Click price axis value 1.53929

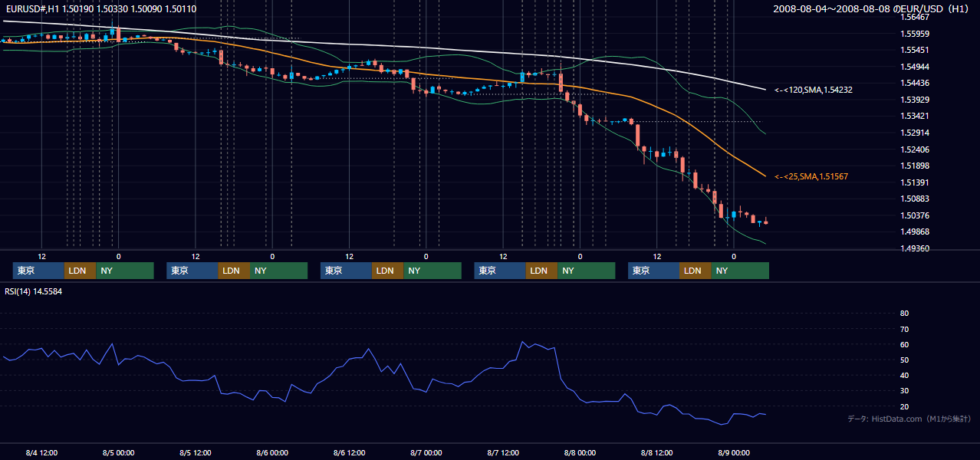[914, 100]
